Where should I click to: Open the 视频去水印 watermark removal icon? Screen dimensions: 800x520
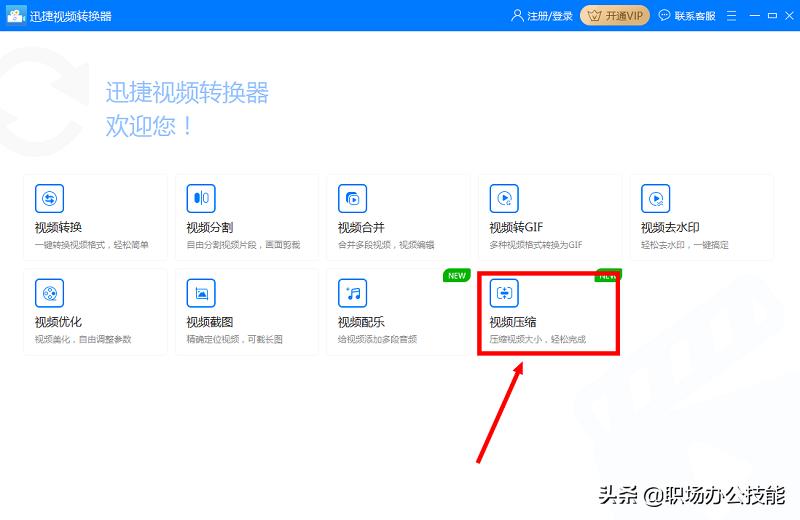(x=656, y=199)
